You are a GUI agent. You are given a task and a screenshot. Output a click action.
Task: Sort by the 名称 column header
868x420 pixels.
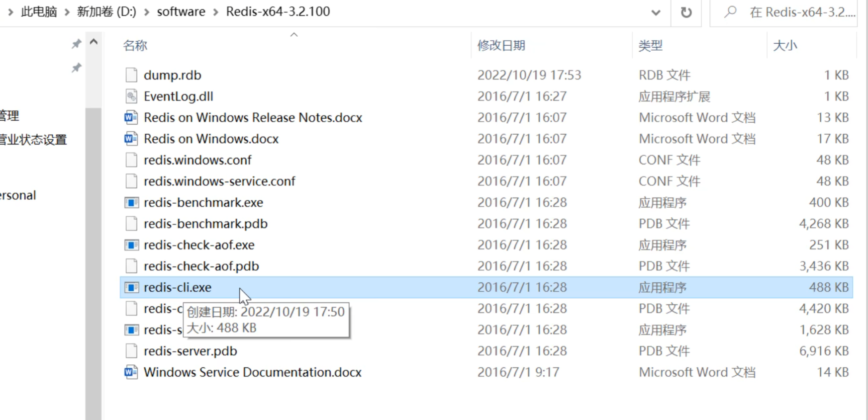(x=135, y=46)
